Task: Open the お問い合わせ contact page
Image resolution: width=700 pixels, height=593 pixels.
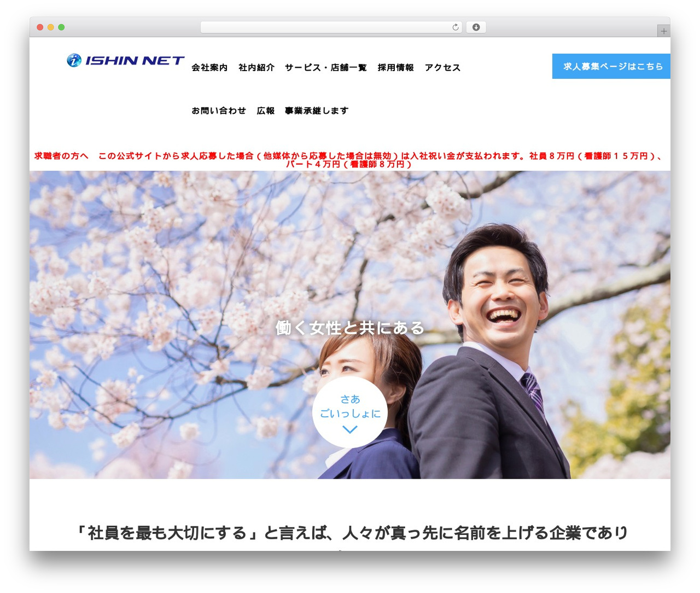Action: pos(219,111)
